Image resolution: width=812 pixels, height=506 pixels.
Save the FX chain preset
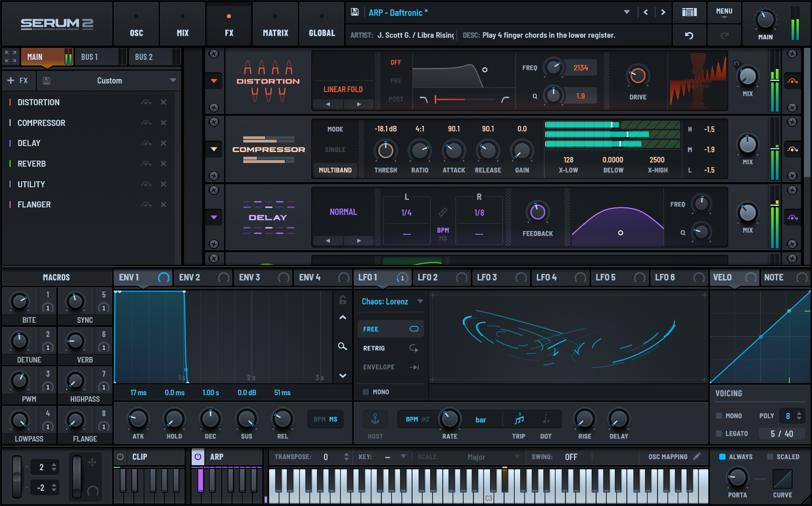pos(46,81)
